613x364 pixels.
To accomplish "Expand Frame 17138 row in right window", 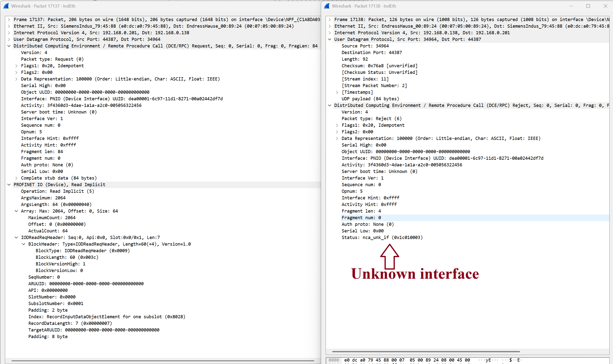I will point(329,20).
